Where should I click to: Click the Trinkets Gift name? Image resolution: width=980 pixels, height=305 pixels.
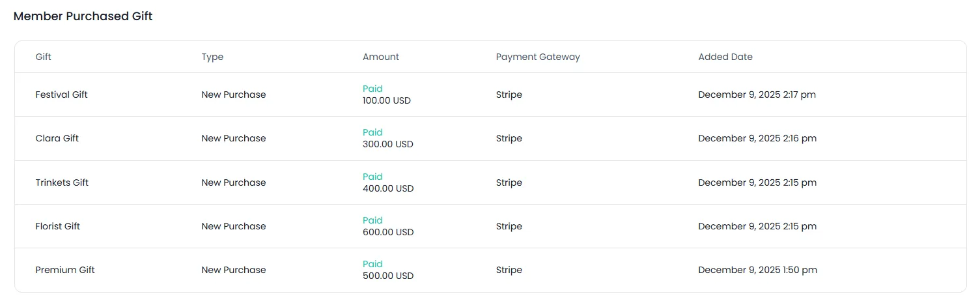[62, 182]
